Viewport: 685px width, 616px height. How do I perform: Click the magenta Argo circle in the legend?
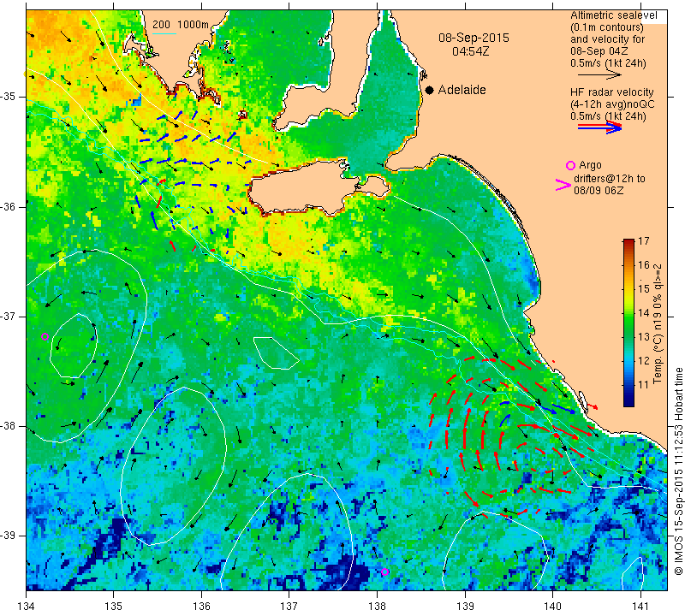(570, 165)
